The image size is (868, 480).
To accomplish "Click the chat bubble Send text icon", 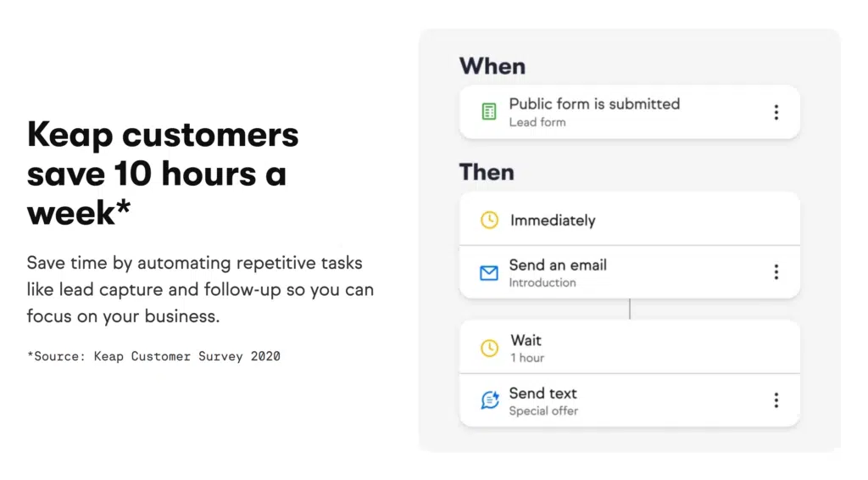I will (x=490, y=400).
